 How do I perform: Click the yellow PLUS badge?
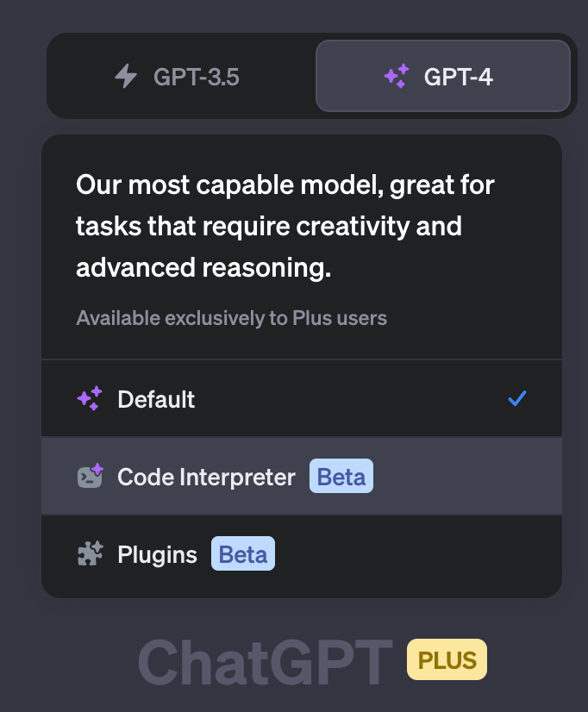(447, 659)
